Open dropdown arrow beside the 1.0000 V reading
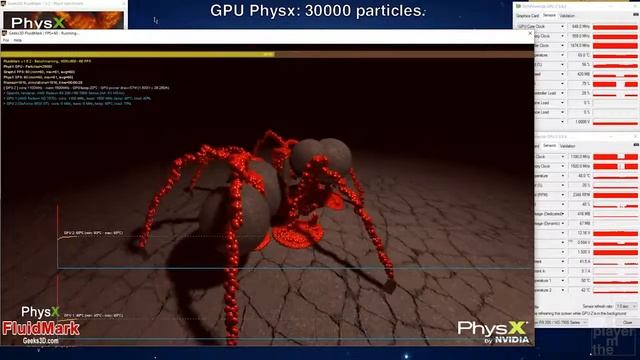The width and height of the screenshot is (640, 360). click(562, 122)
